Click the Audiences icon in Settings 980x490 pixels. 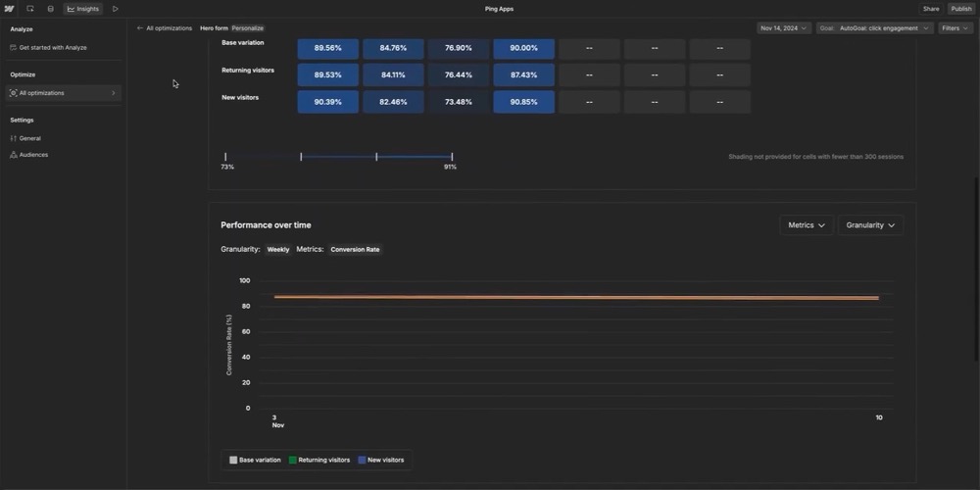[14, 155]
